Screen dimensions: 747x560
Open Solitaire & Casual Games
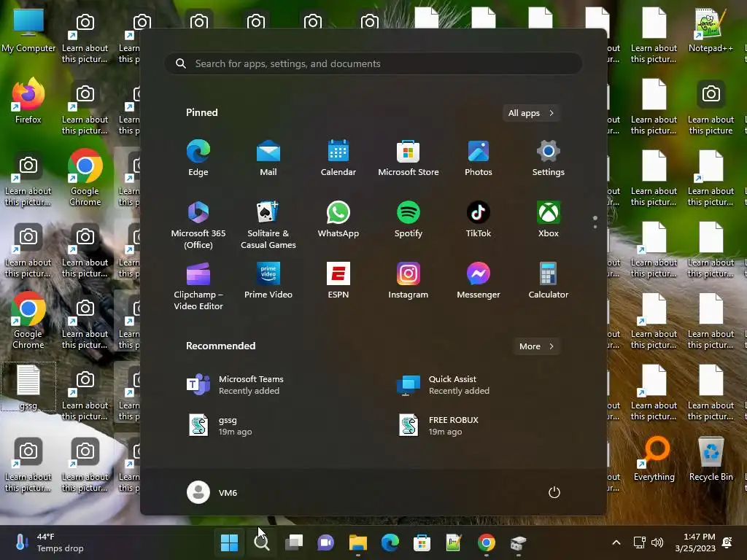coord(268,225)
